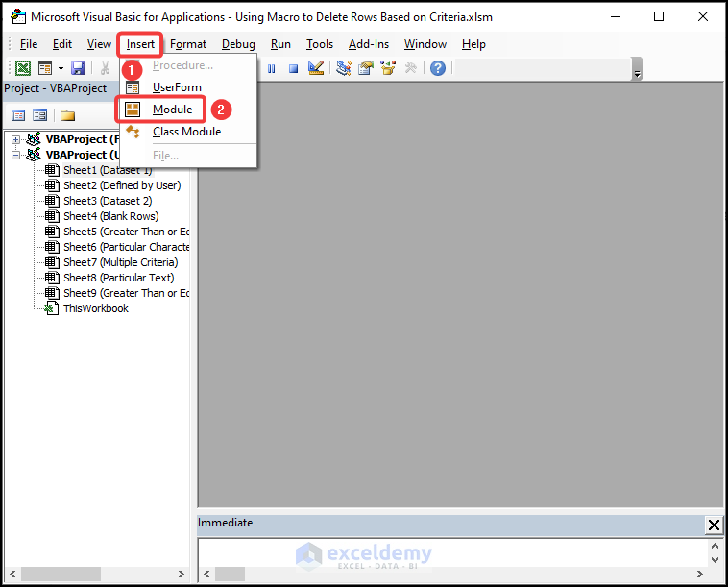Maximize the VBA editor window

pos(658,16)
